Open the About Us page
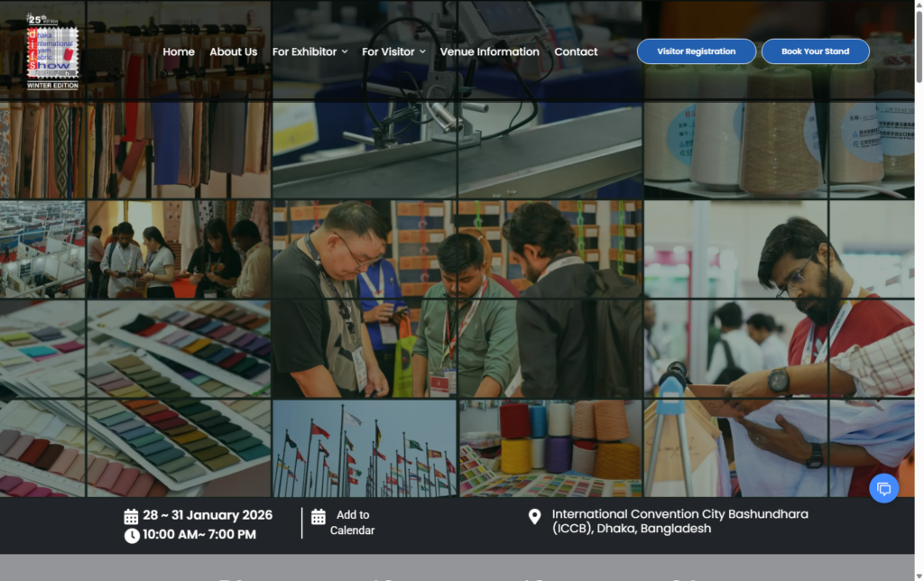924x581 pixels. [x=233, y=51]
